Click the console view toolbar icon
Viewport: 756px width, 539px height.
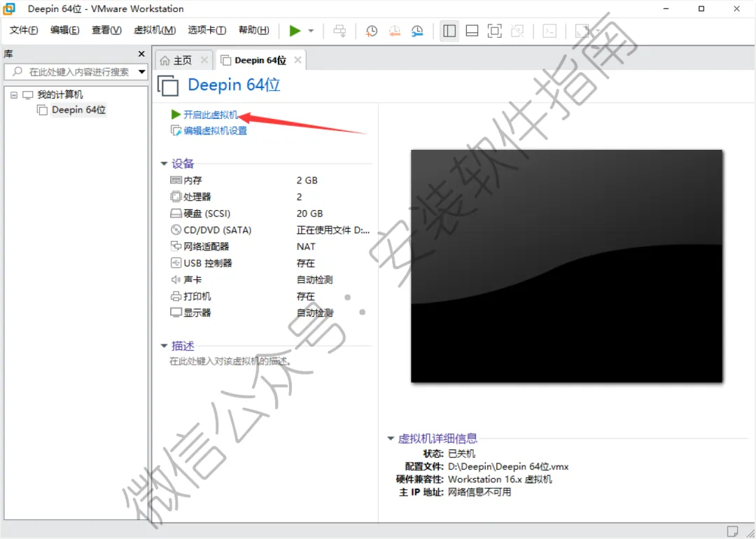tap(549, 31)
